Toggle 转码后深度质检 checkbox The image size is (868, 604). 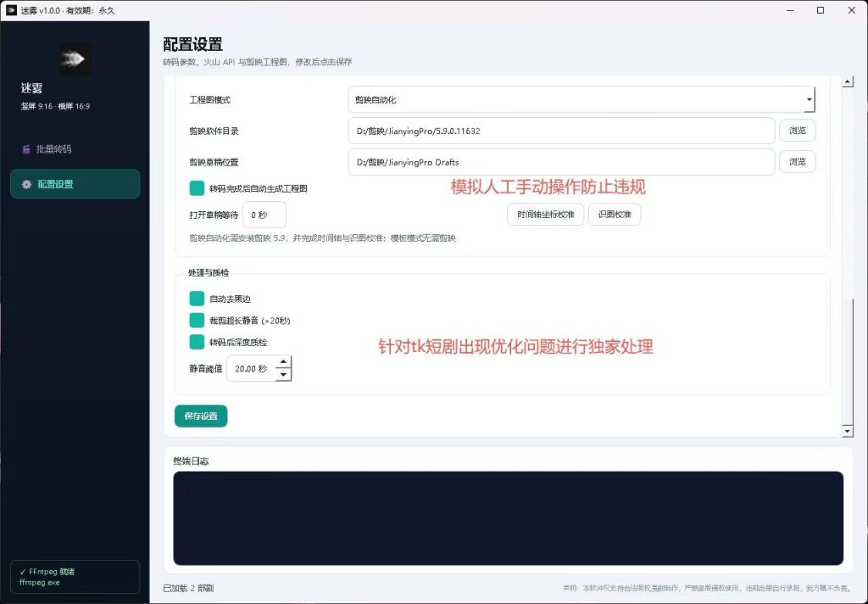coord(197,342)
